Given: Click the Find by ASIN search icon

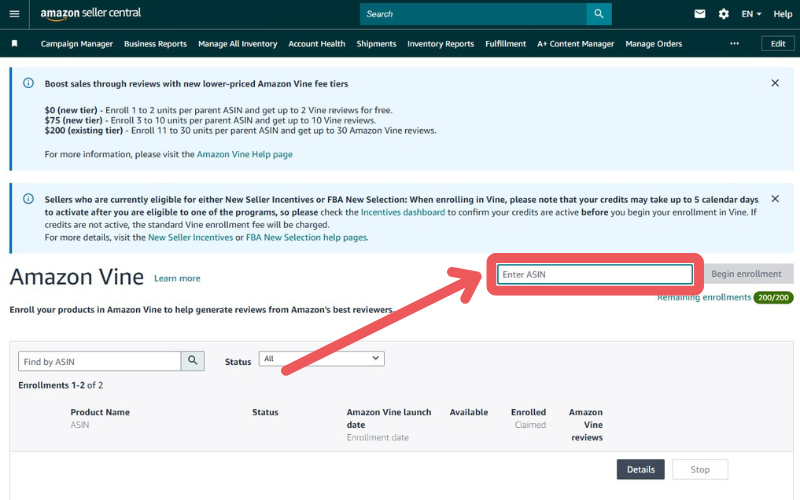Looking at the screenshot, I should [x=193, y=360].
